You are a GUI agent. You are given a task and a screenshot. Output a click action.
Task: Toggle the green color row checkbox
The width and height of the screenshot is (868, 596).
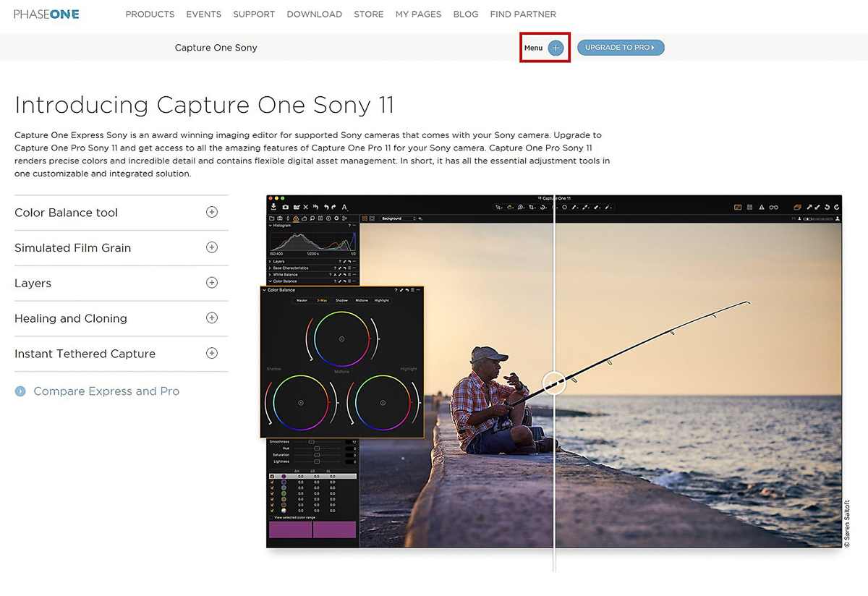coord(272,493)
